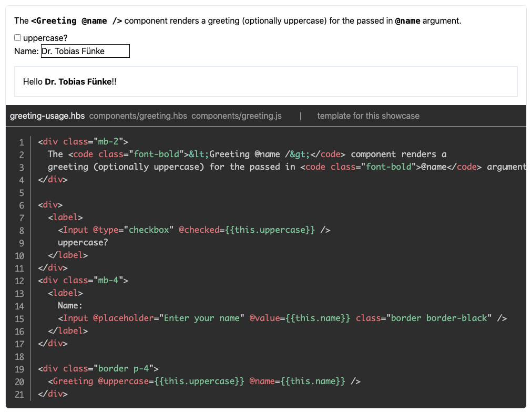Viewport: 532px width, 414px height.
Task: Click code line 3 'greeting (optionally uppercase)'
Action: 287,167
